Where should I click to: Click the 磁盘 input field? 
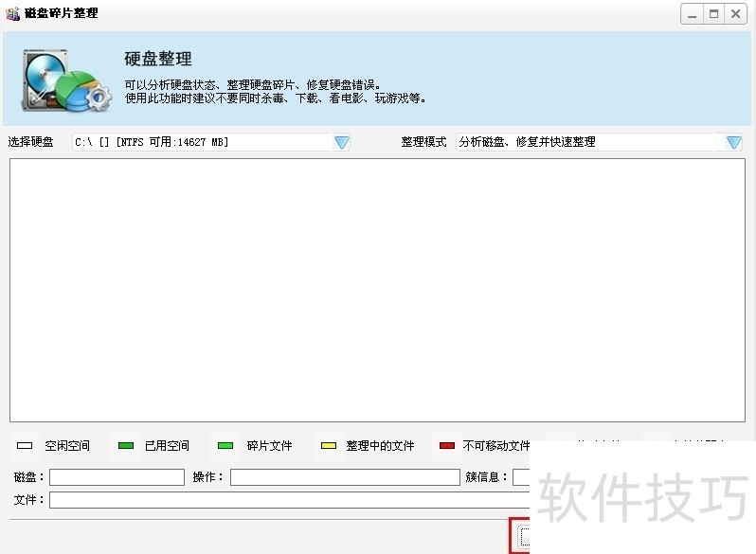click(x=117, y=477)
